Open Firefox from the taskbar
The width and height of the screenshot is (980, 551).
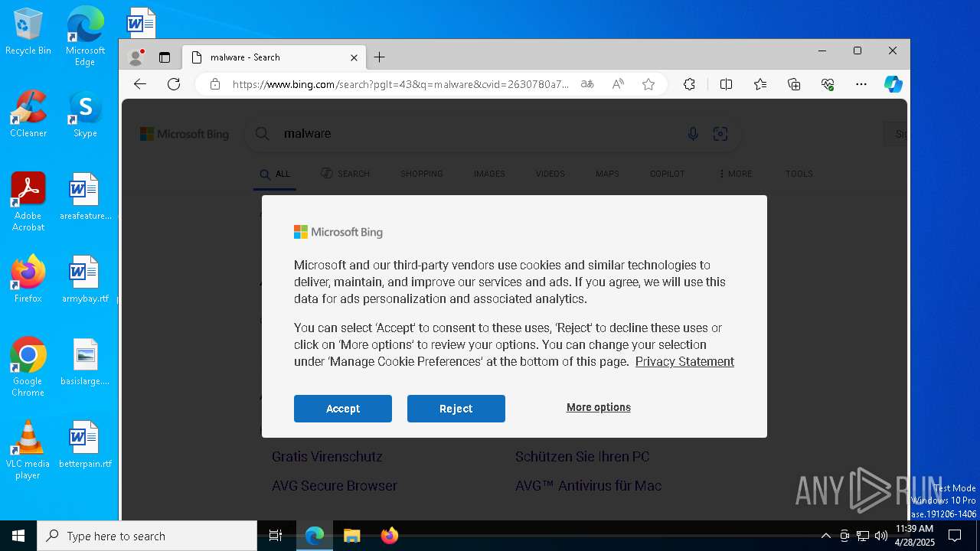(390, 536)
